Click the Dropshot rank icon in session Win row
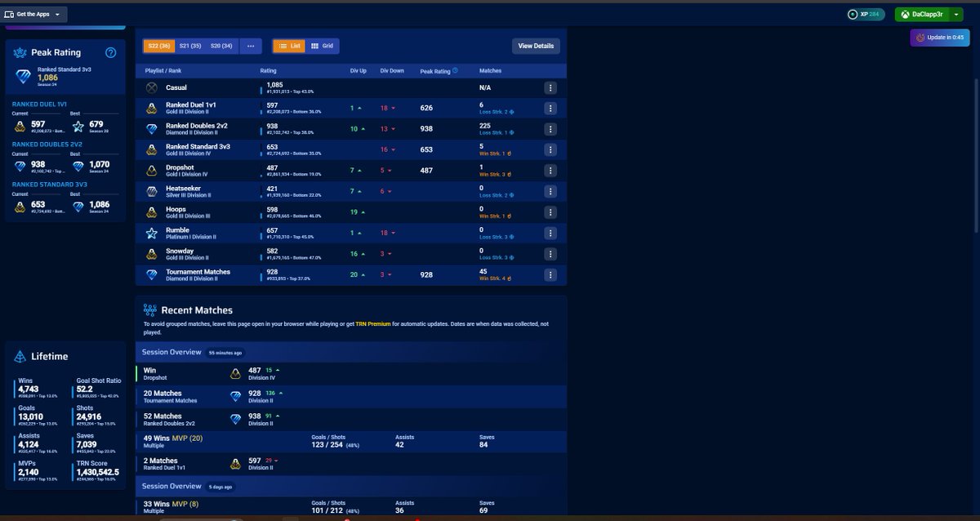The width and height of the screenshot is (980, 521). click(235, 373)
